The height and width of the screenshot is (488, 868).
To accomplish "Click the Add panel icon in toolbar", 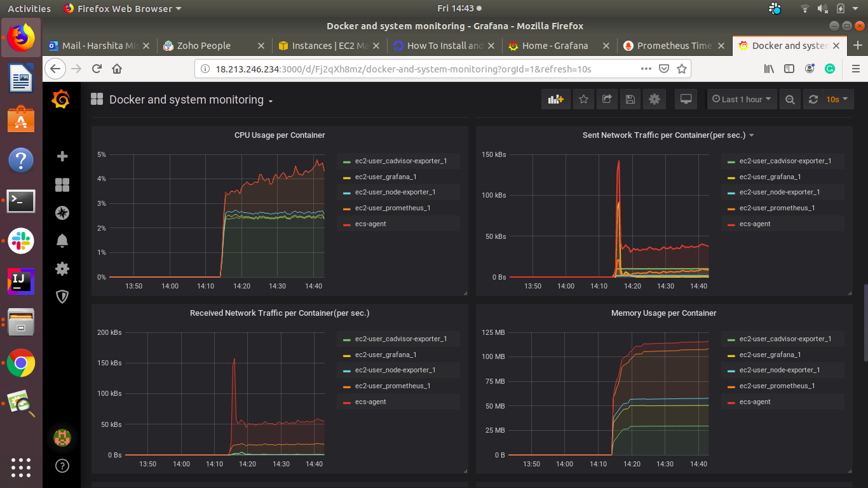I will [556, 99].
